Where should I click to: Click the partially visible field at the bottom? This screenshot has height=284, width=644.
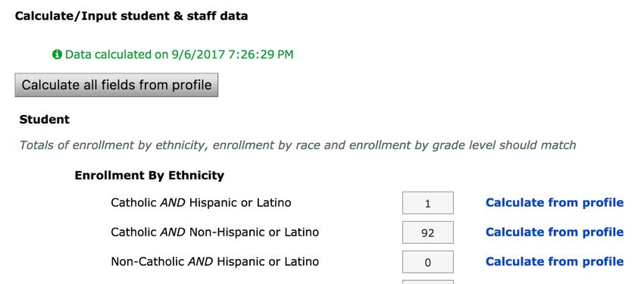pos(428,282)
